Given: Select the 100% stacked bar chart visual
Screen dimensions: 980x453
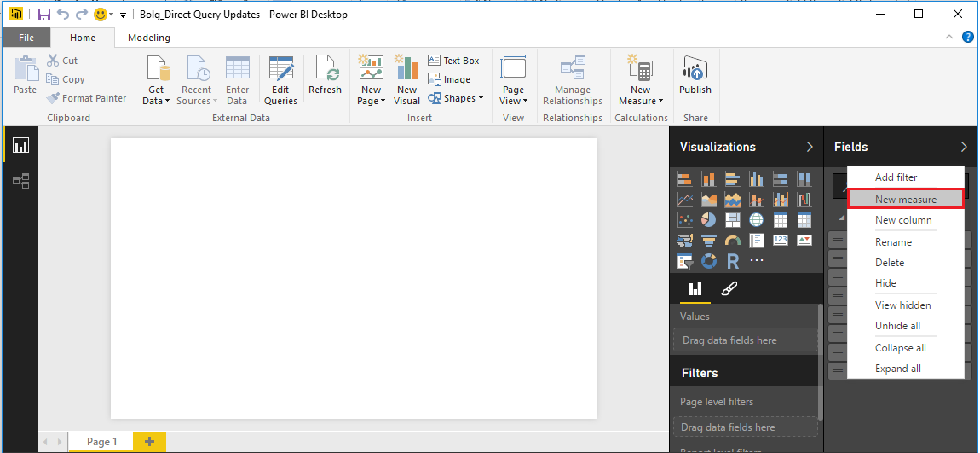Looking at the screenshot, I should [780, 179].
